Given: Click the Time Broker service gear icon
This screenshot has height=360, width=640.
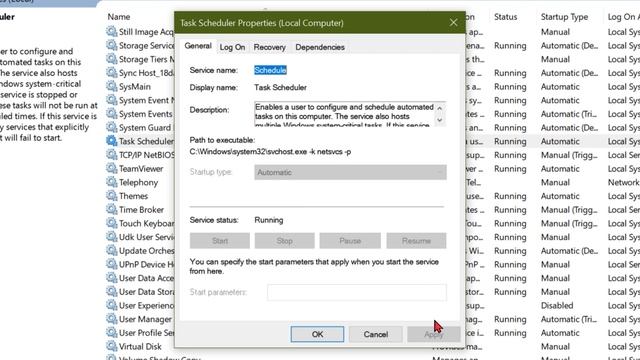Looking at the screenshot, I should [111, 209].
